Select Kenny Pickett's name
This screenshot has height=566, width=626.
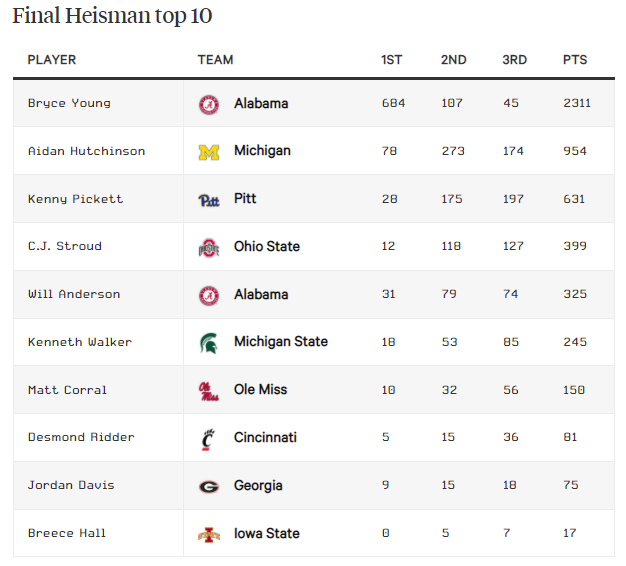(x=75, y=199)
